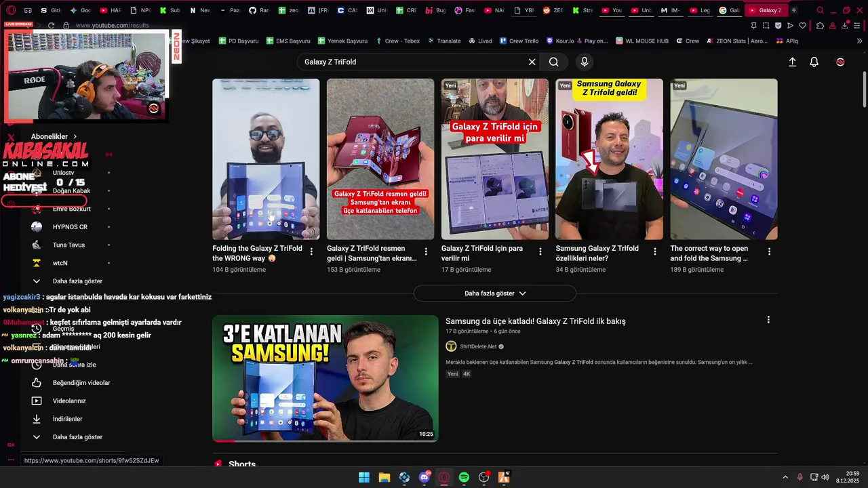The image size is (868, 488).
Task: Bookmark page with the heart icon
Action: click(803, 25)
